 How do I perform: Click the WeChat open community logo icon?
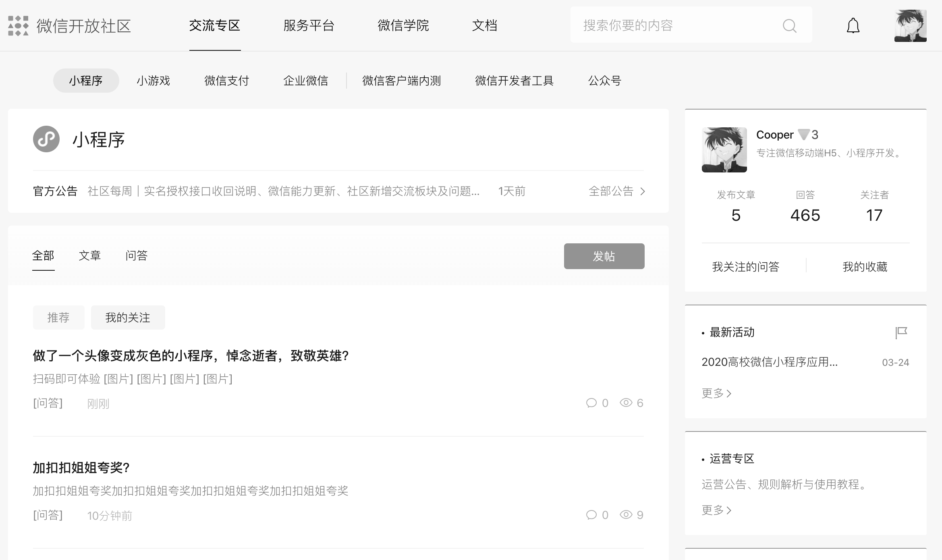[x=18, y=26]
